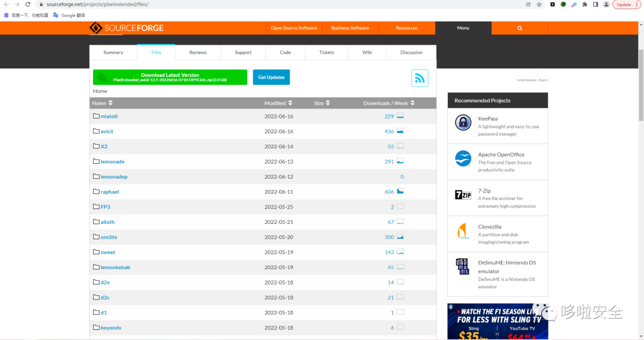Image resolution: width=644 pixels, height=340 pixels.
Task: Open the beyondx folder link
Action: point(111,327)
